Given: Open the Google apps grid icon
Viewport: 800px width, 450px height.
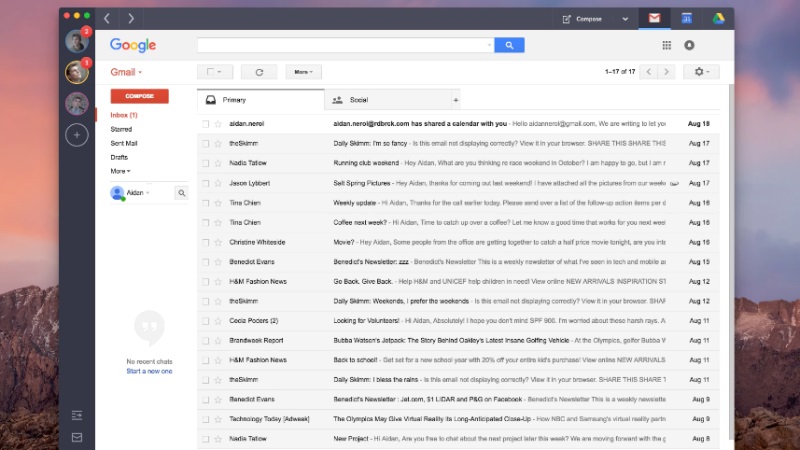Looking at the screenshot, I should [x=666, y=45].
